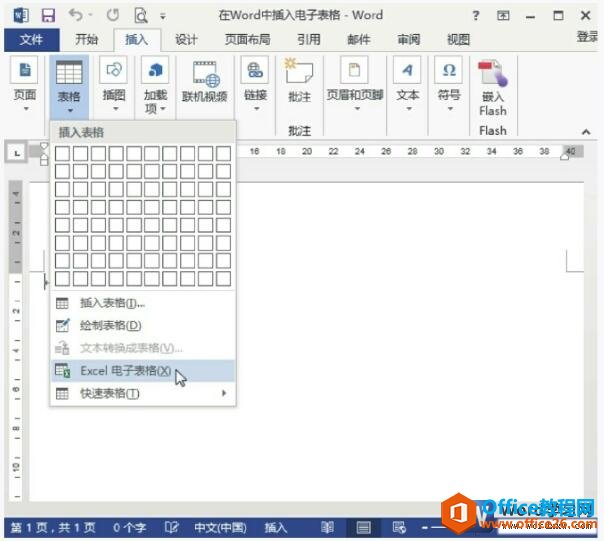This screenshot has height=541, width=604.
Task: Switch to the 开始 tab
Action: 86,39
